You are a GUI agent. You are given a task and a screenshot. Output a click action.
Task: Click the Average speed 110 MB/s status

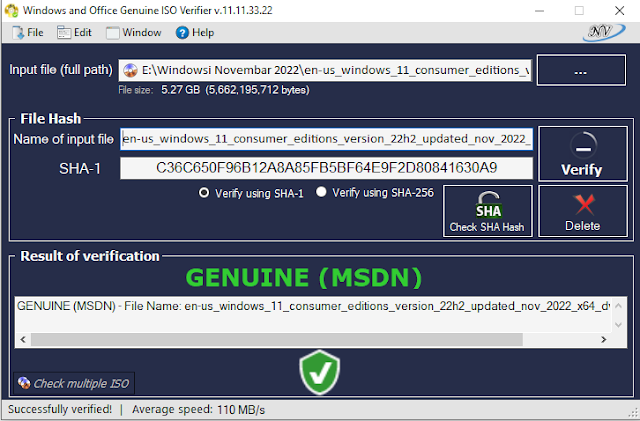click(x=198, y=410)
